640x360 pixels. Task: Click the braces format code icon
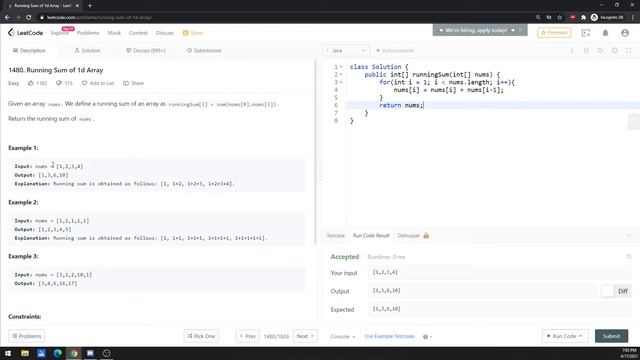(586, 51)
